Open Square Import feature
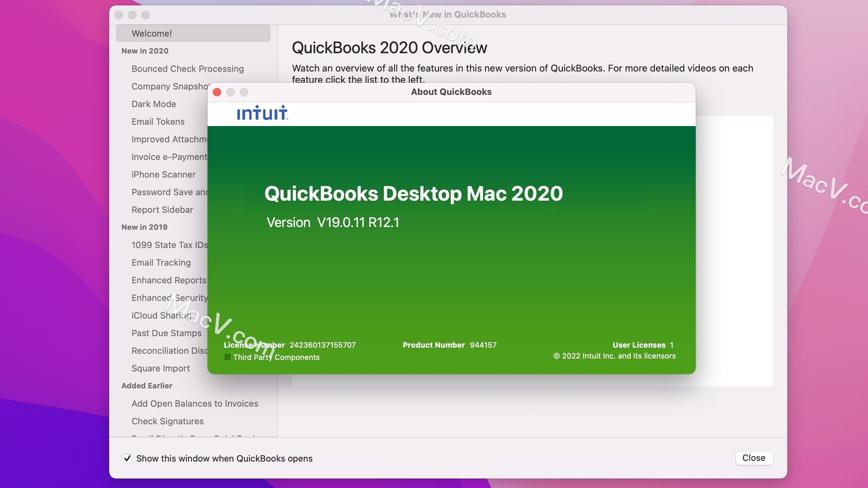The height and width of the screenshot is (488, 868). pos(160,368)
